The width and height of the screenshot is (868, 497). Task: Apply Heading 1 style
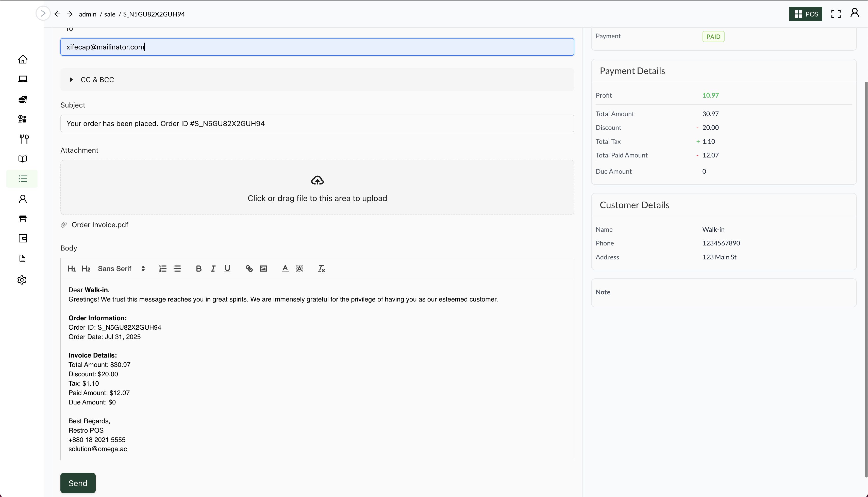[x=71, y=269]
